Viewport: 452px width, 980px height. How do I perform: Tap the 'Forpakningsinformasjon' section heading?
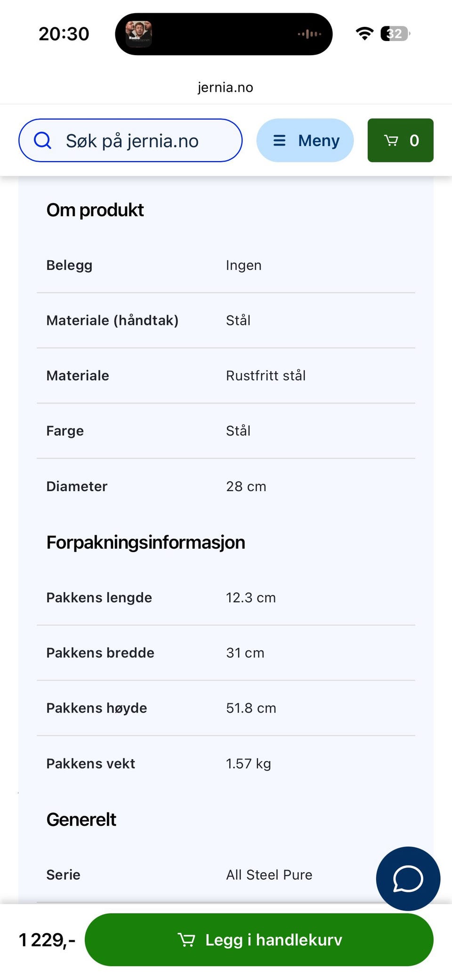145,543
